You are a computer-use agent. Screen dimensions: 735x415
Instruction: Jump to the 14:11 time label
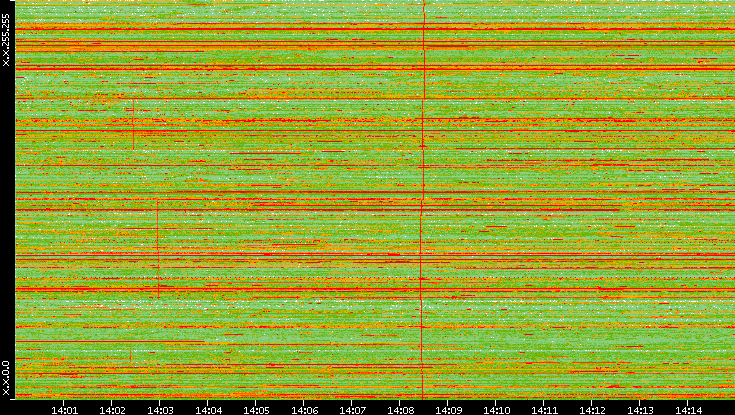545,409
